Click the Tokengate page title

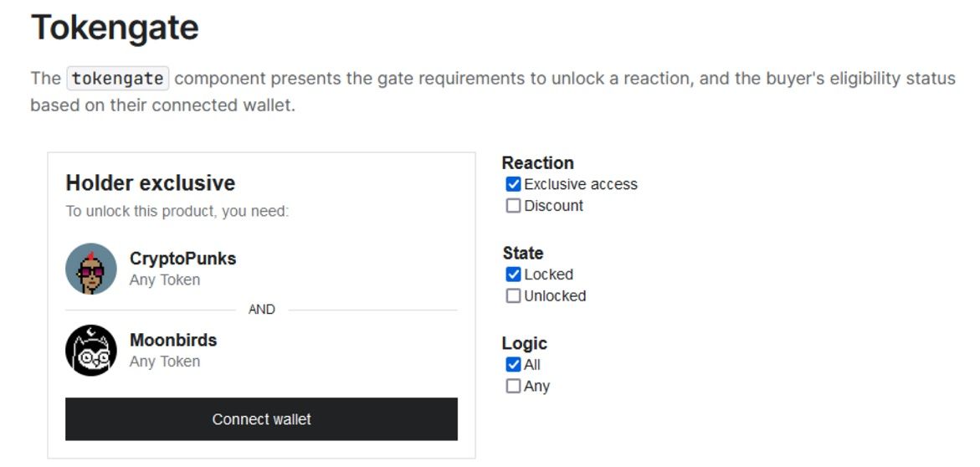click(x=115, y=28)
